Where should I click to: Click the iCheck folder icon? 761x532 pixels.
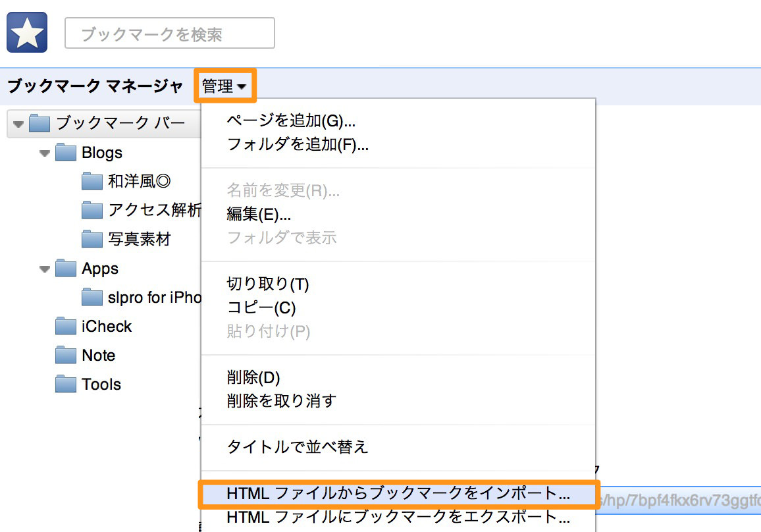[66, 326]
